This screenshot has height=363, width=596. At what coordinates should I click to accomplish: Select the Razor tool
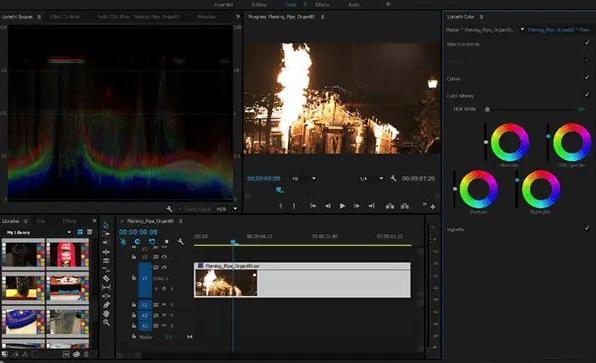[x=106, y=278]
